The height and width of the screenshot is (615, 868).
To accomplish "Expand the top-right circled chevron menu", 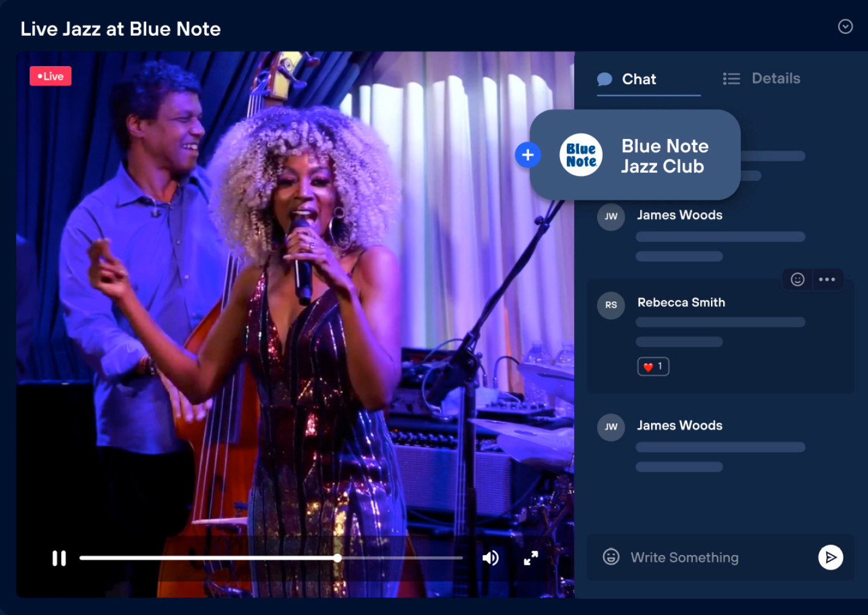I will click(845, 27).
